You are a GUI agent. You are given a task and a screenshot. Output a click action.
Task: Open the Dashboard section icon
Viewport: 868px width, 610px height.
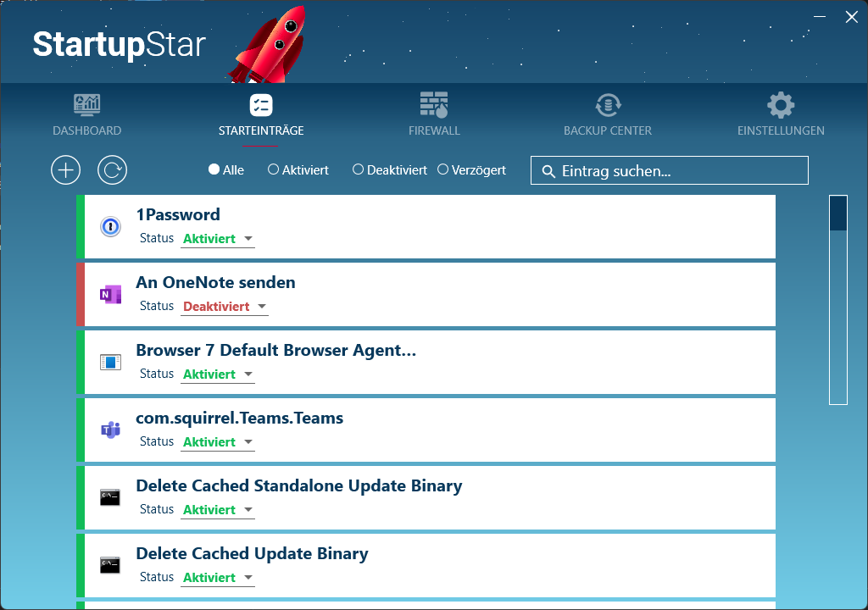point(86,104)
